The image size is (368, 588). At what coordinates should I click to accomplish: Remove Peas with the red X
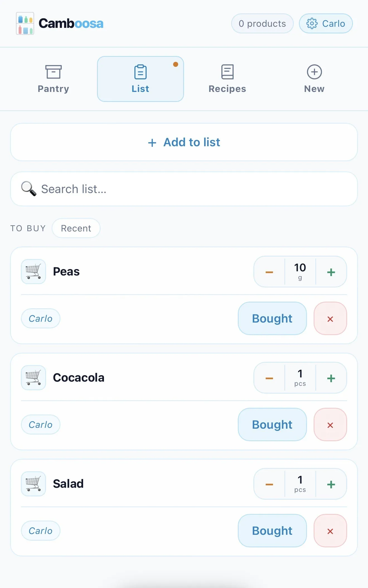click(x=330, y=319)
